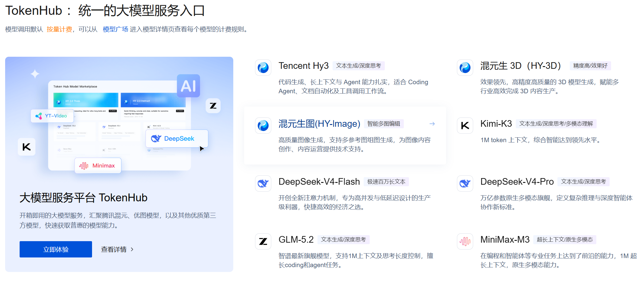Click the 文本生成/深度思考 tag beside GLM-5.2
Screen dimensions: 644x281
pos(343,240)
